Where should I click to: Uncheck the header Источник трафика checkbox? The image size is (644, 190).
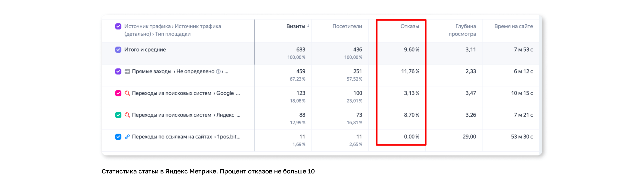point(118,26)
